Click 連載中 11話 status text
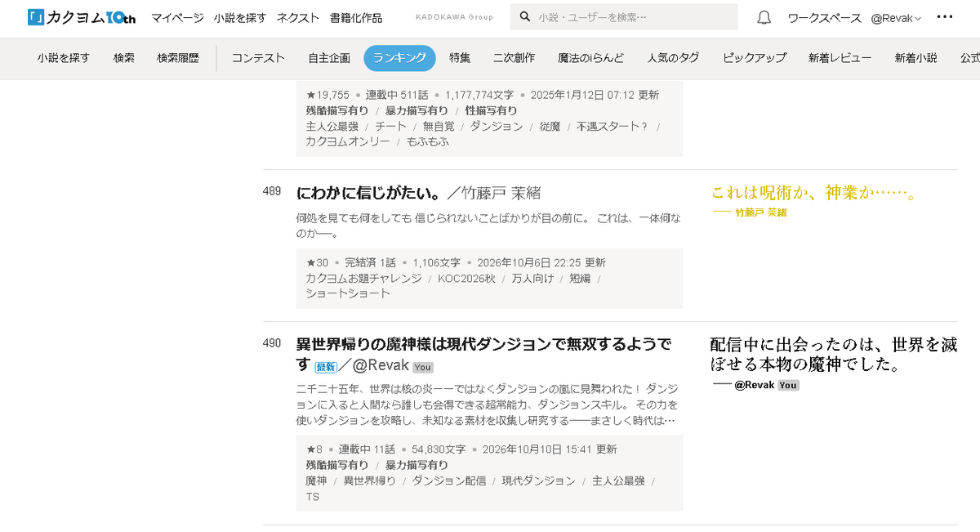The image size is (980, 532). [x=367, y=449]
